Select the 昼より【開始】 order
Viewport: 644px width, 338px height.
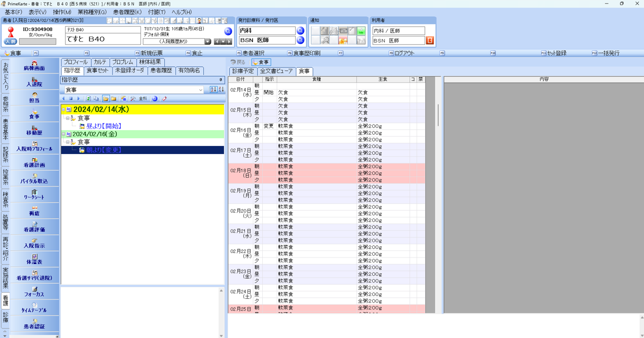(103, 126)
